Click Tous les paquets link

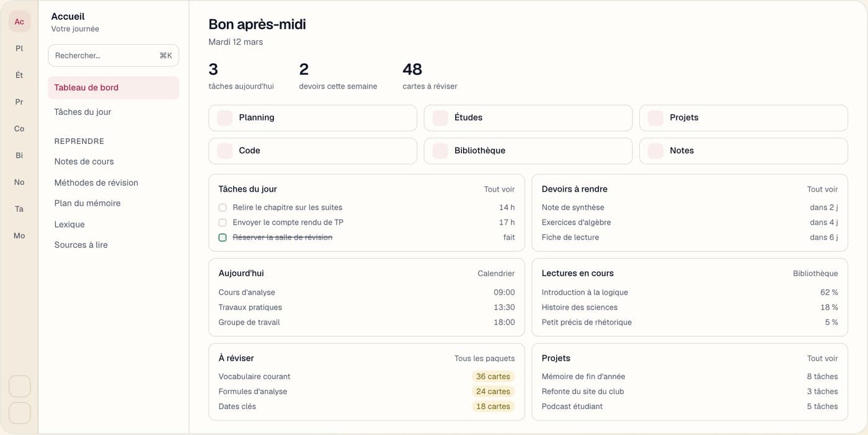point(484,359)
